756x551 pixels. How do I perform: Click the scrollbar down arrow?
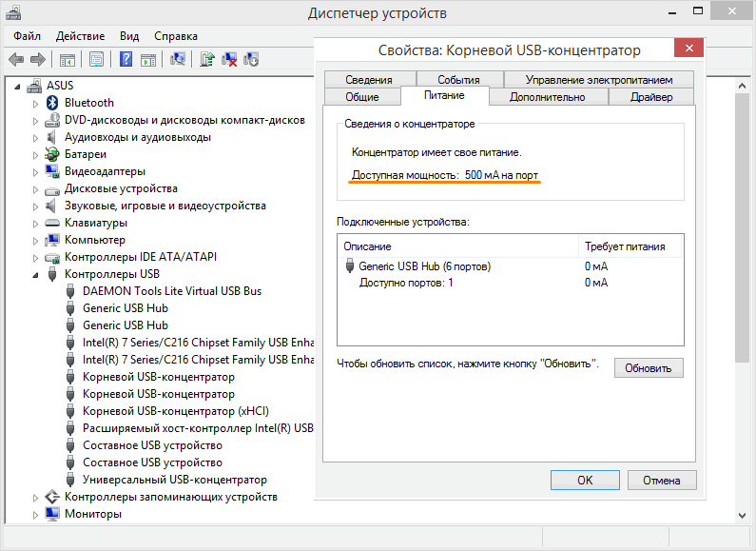click(x=742, y=515)
